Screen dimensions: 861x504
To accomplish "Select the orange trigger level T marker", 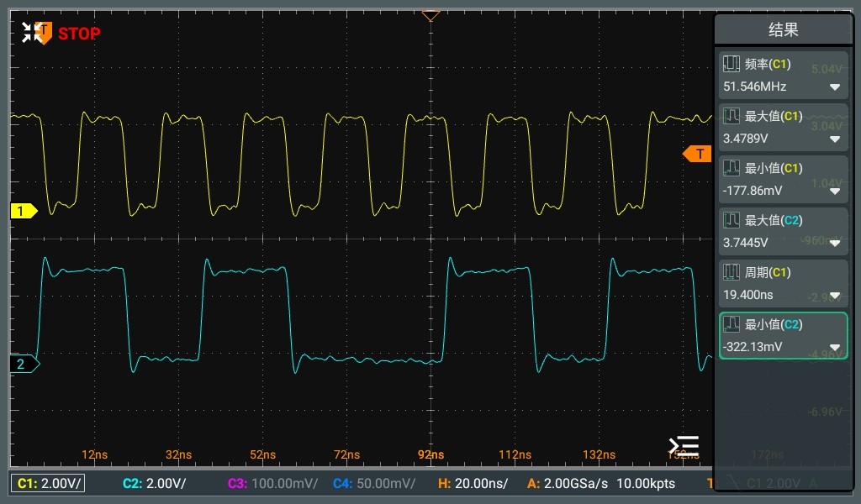I will 696,154.
